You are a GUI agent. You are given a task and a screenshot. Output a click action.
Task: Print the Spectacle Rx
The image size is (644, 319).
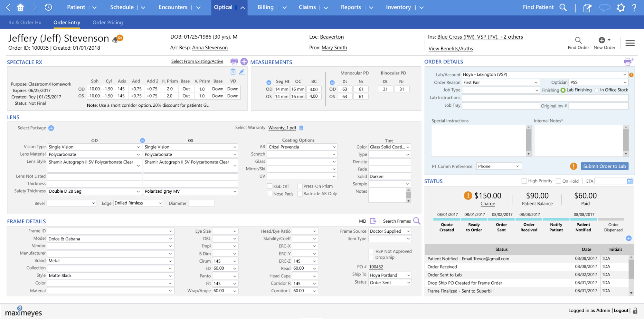click(234, 62)
